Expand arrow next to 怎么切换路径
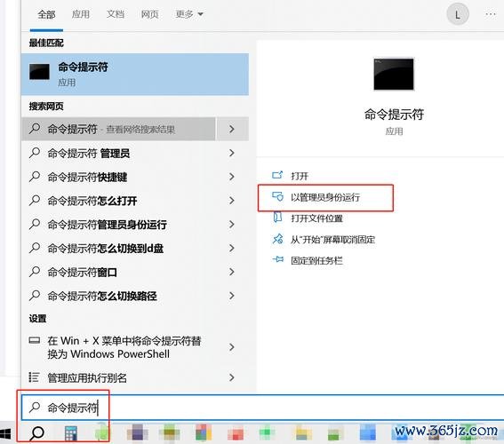Screen dimensions: 504x444 [x=232, y=296]
